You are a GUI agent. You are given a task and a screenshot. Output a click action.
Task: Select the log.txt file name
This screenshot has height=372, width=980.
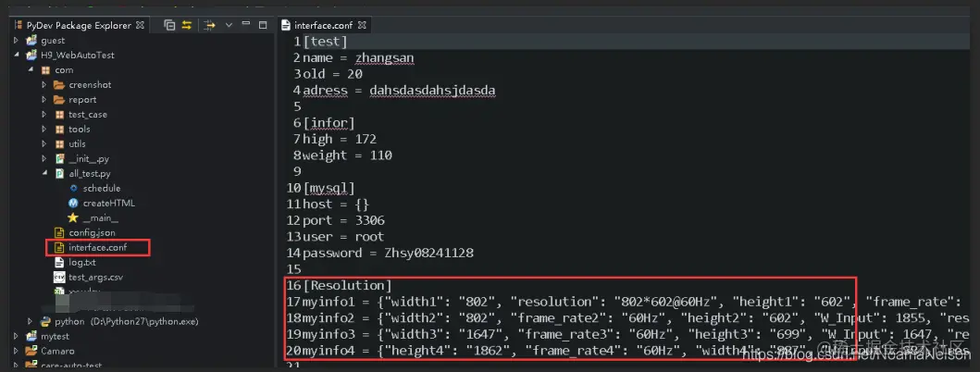click(x=81, y=263)
